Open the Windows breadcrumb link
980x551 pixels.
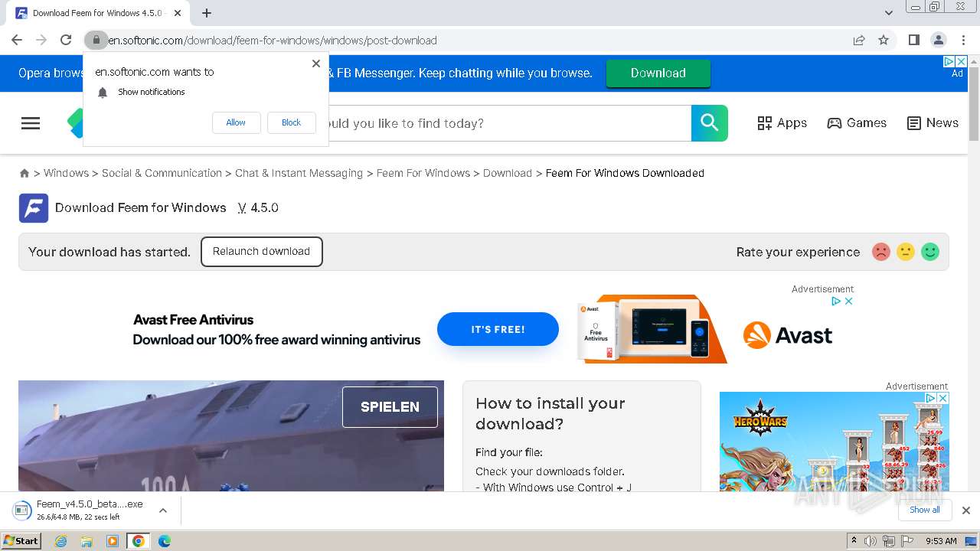tap(66, 173)
